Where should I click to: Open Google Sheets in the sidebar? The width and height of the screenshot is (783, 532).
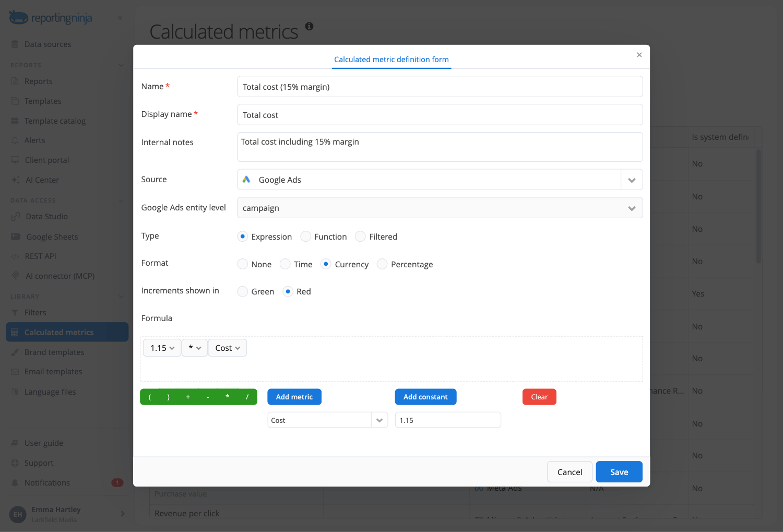[52, 237]
